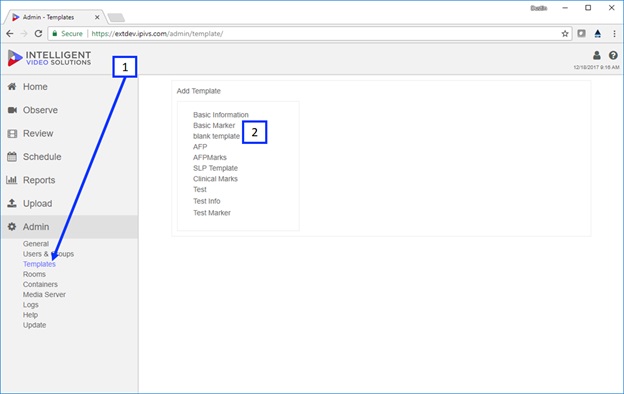Click the Observe camera icon

coord(12,110)
